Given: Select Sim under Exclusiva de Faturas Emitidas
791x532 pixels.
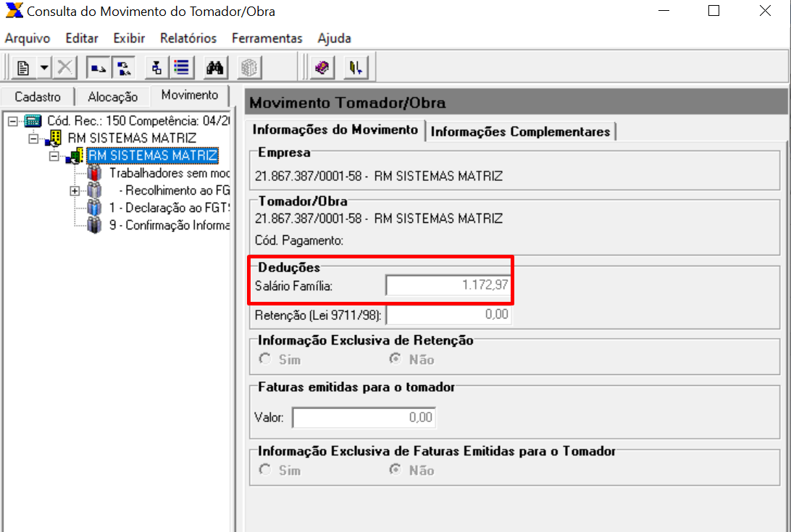Looking at the screenshot, I should point(265,470).
